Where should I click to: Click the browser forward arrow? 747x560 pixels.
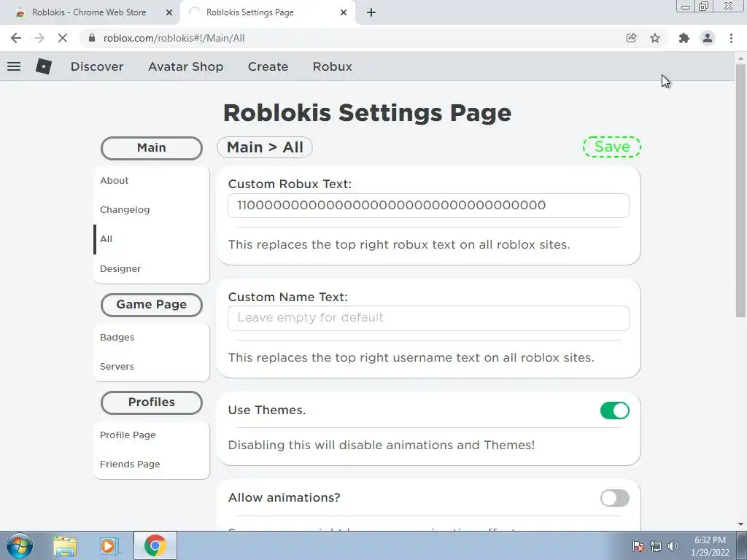coord(39,38)
